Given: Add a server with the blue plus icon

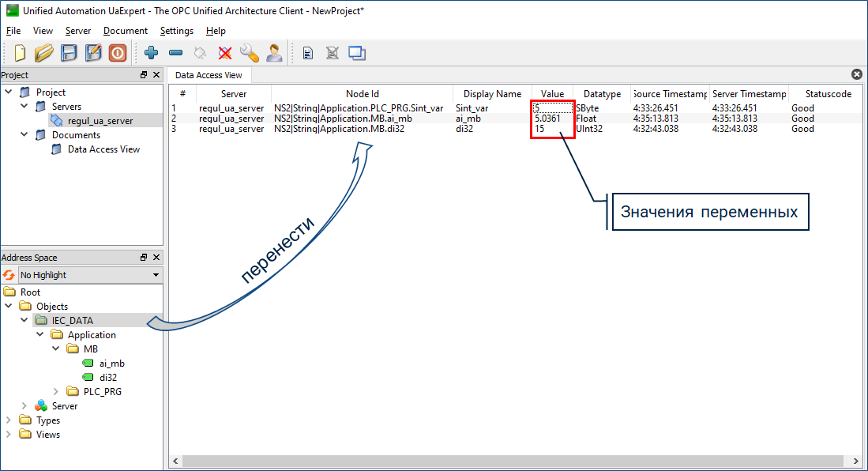Looking at the screenshot, I should (151, 53).
